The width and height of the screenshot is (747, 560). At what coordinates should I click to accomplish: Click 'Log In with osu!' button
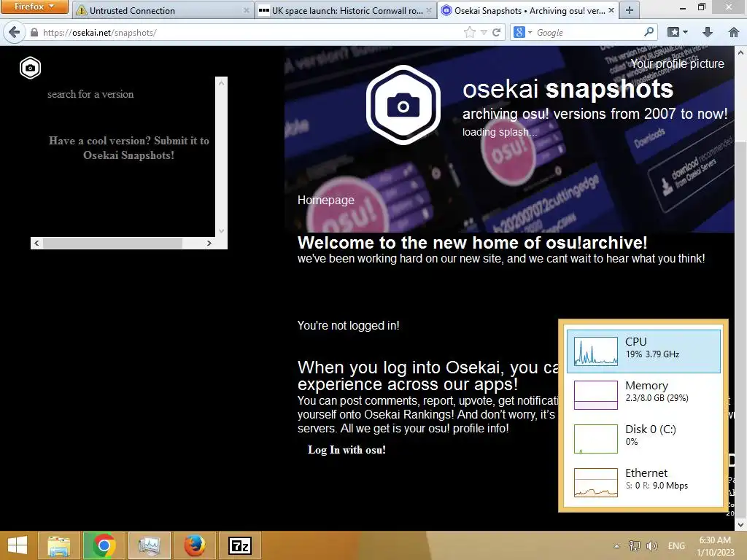pos(347,449)
